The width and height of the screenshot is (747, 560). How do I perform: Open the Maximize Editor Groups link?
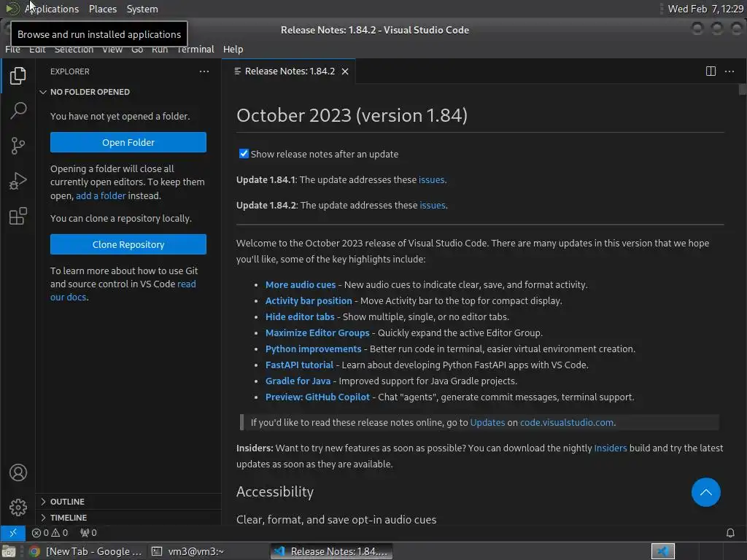(x=317, y=332)
